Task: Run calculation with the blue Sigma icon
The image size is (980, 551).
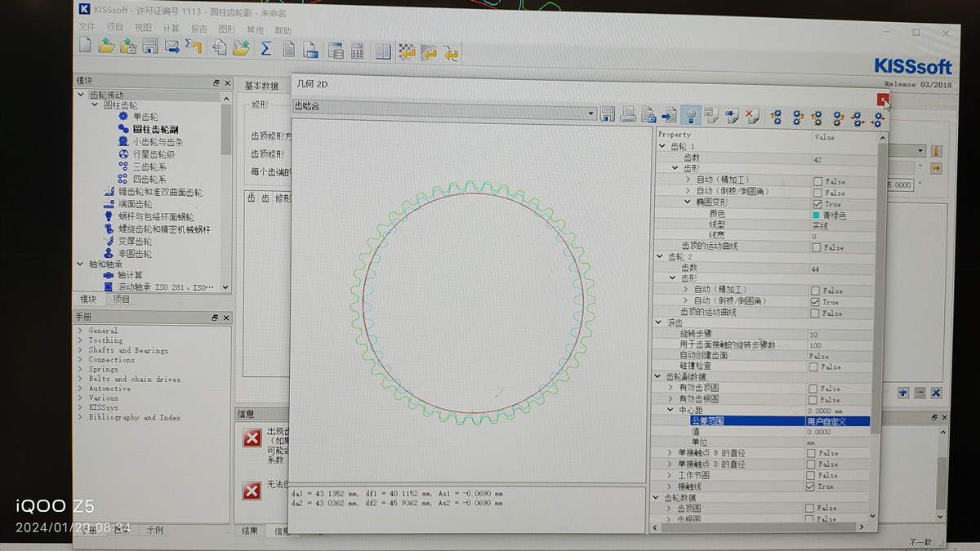Action: pyautogui.click(x=266, y=49)
